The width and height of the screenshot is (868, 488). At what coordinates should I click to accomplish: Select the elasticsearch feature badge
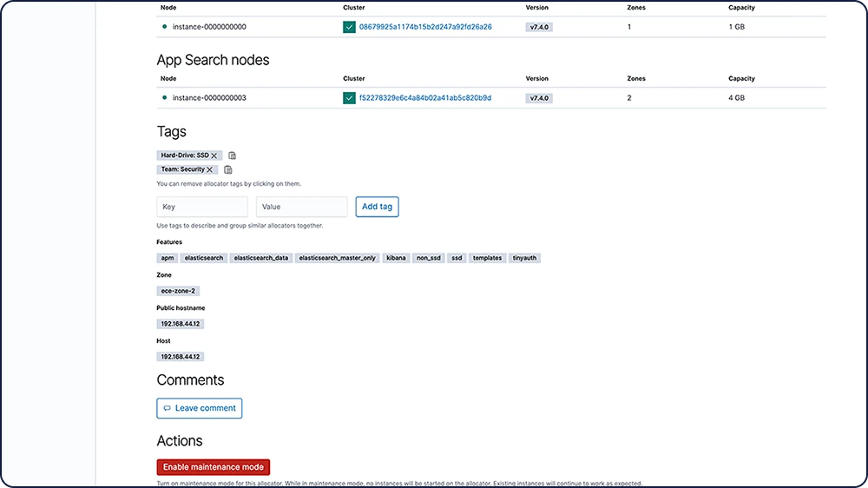(204, 258)
